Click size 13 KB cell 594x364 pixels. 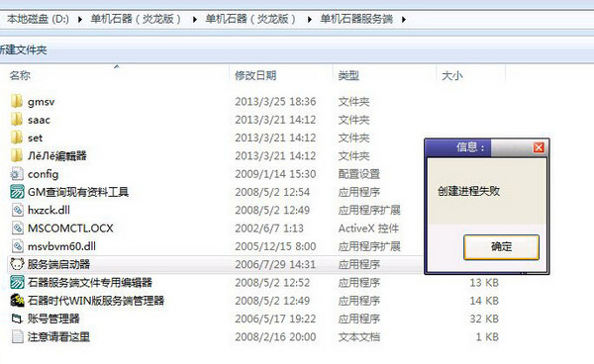tap(484, 283)
